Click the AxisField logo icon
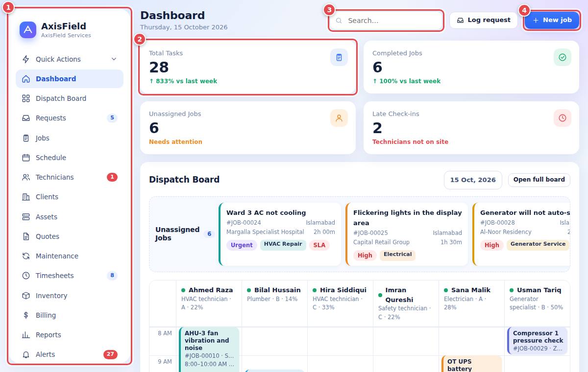Screen dimensions: 588x372 [28, 30]
